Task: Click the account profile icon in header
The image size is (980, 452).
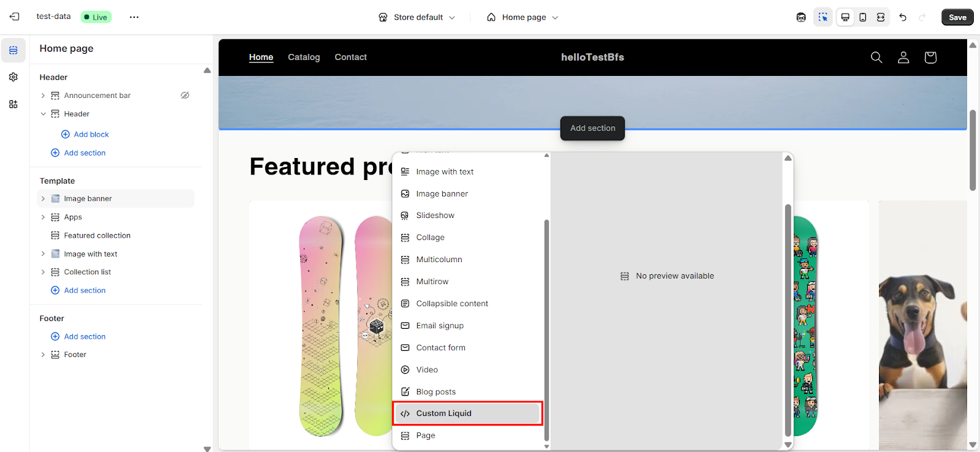Action: pos(903,58)
